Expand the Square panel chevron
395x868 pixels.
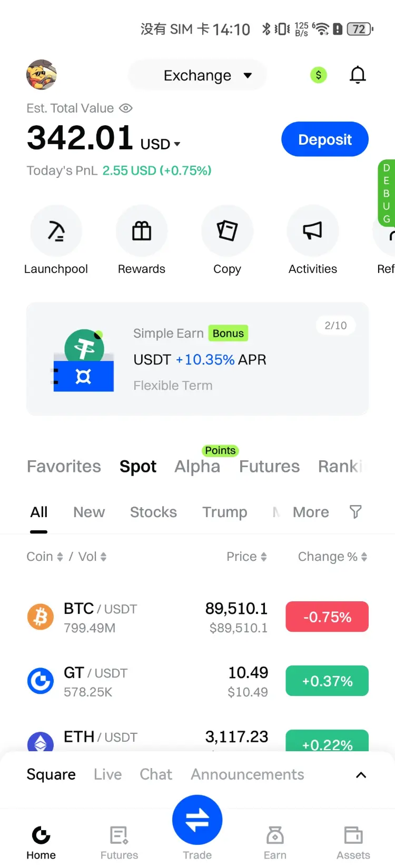(x=361, y=775)
